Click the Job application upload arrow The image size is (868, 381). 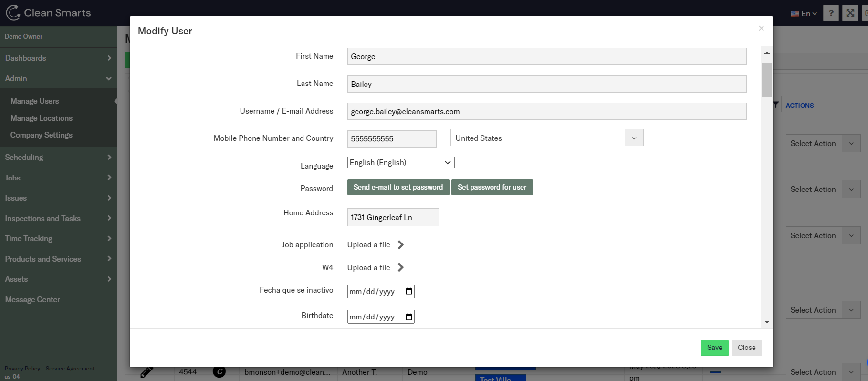pyautogui.click(x=401, y=245)
